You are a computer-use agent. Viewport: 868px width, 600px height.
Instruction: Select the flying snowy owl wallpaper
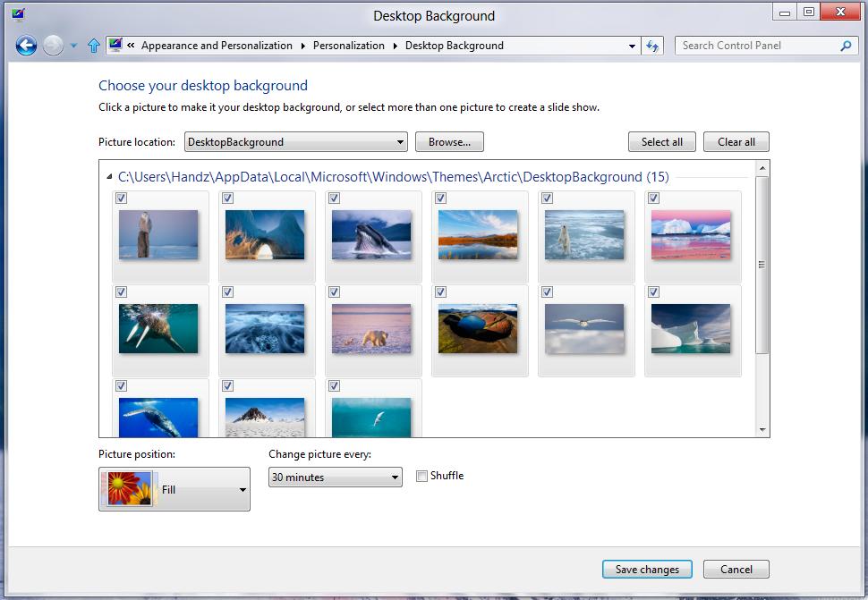tap(584, 329)
